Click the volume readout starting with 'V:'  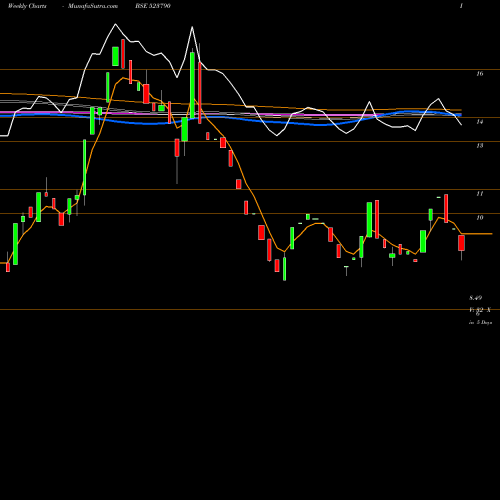point(480,310)
